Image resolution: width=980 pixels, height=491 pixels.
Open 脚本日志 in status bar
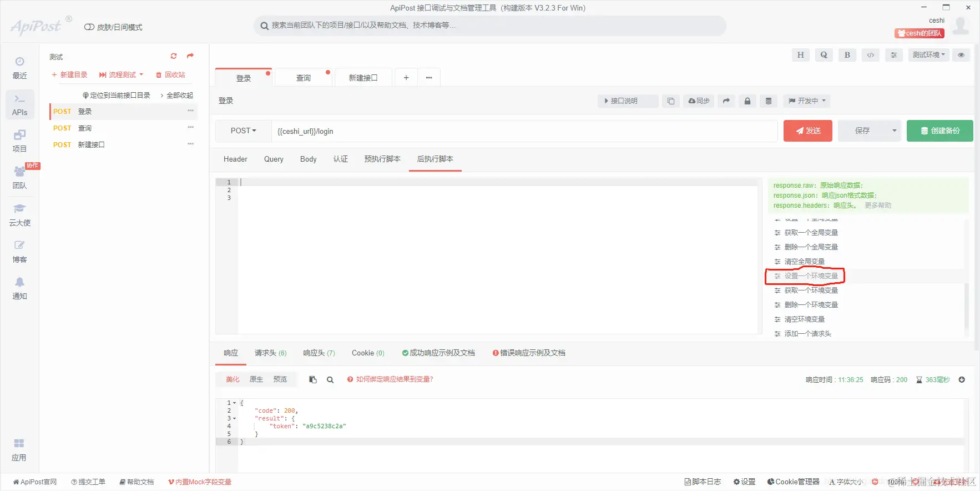tap(703, 482)
